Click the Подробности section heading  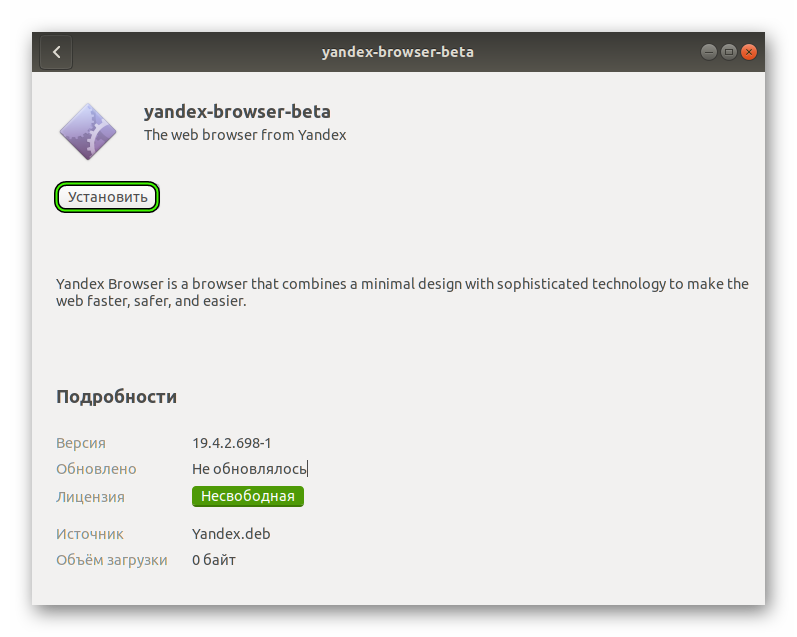[116, 397]
